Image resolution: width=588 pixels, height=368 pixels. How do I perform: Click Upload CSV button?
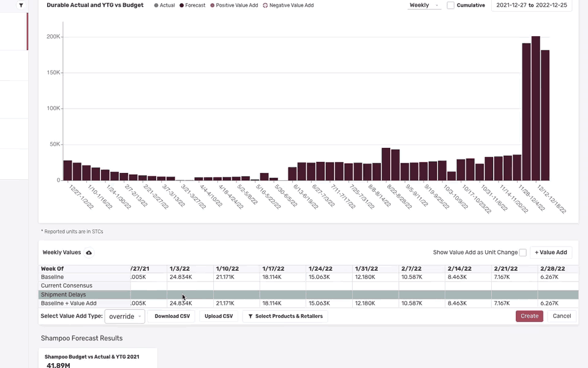pyautogui.click(x=219, y=316)
